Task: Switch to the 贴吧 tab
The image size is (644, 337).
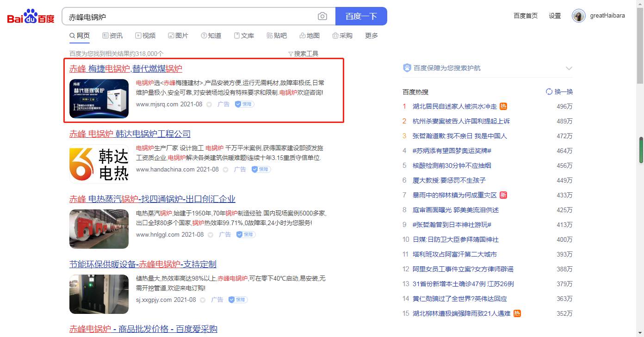Action: [x=277, y=36]
